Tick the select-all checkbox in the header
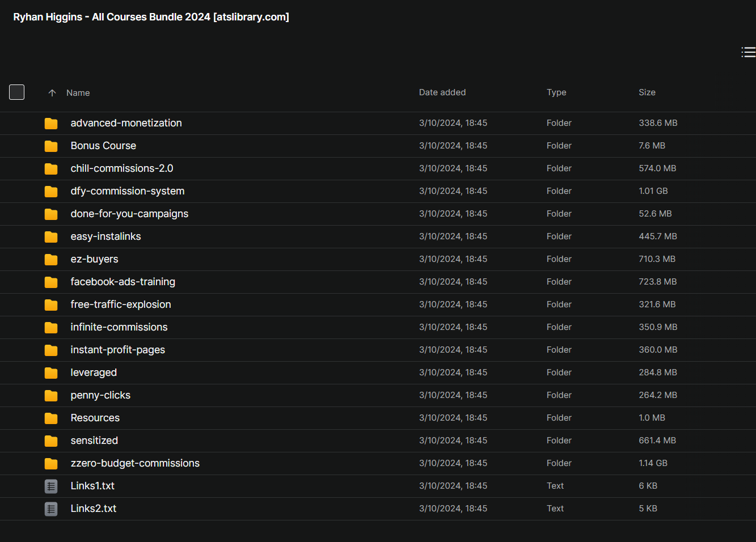 pyautogui.click(x=17, y=92)
